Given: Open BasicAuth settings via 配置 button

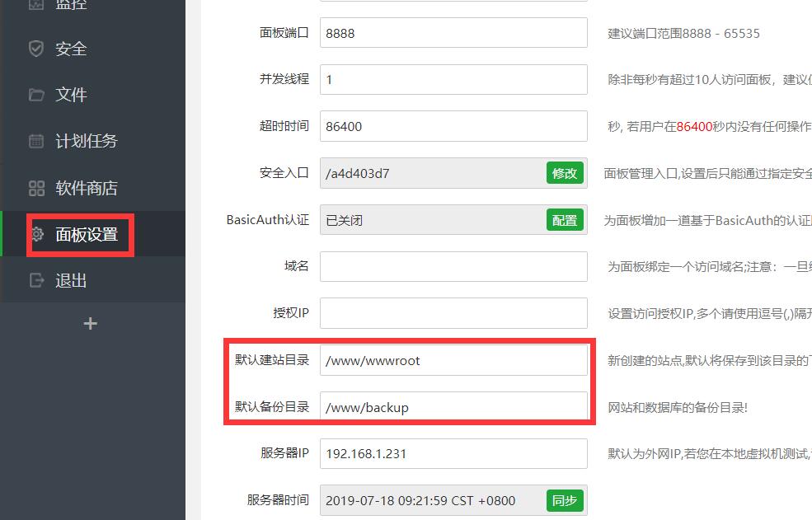Looking at the screenshot, I should [x=564, y=220].
